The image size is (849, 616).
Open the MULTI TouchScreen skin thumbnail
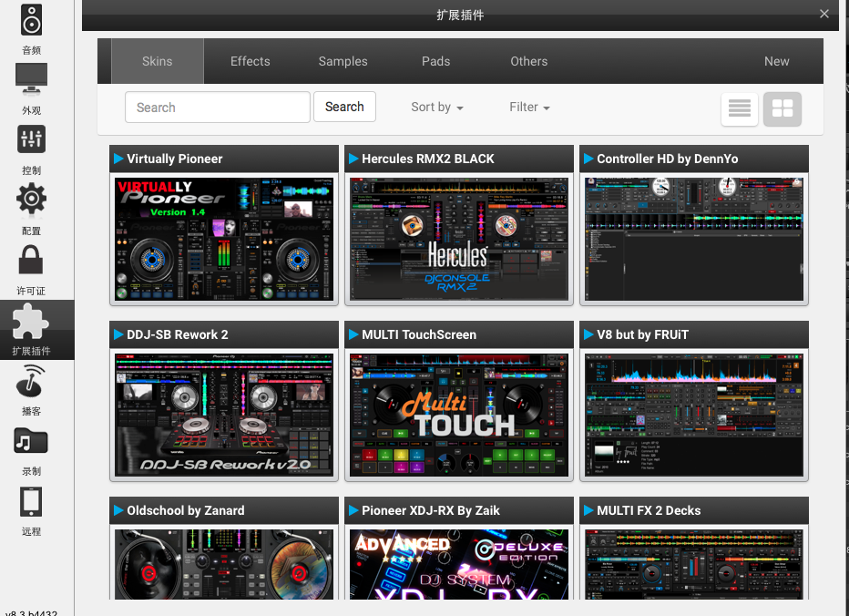pos(459,415)
